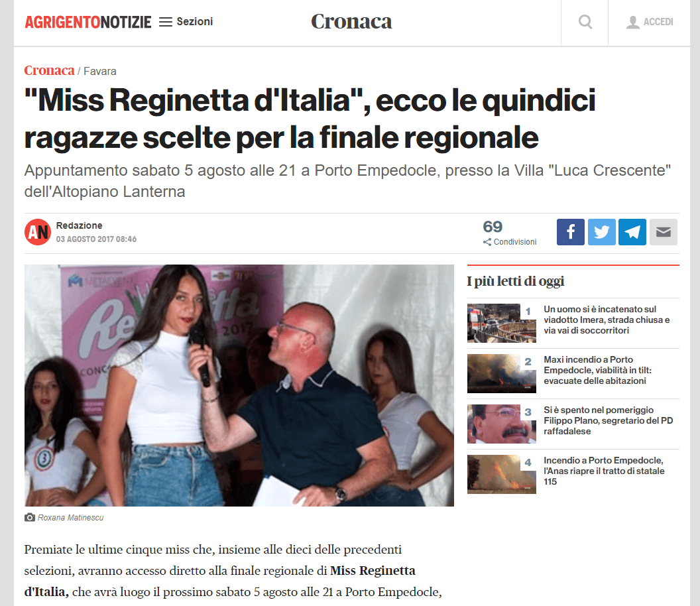The width and height of the screenshot is (700, 606).
Task: Click the Cronaca section header title
Action: (x=351, y=21)
